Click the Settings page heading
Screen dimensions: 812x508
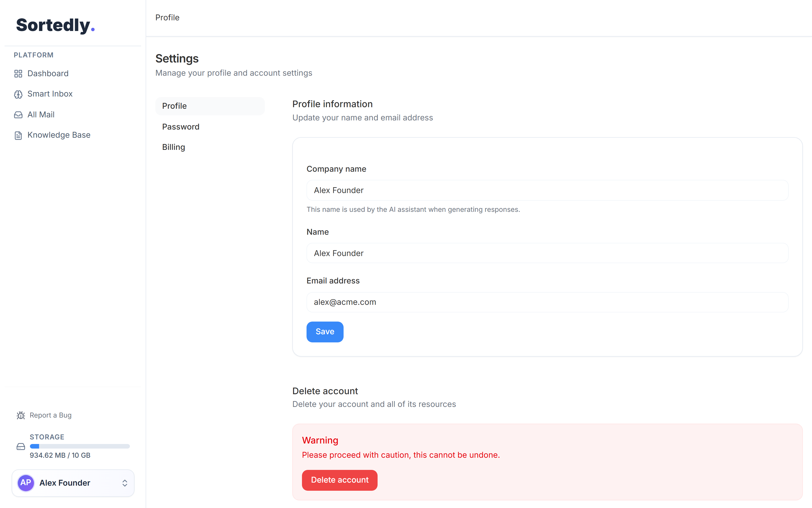tap(177, 58)
